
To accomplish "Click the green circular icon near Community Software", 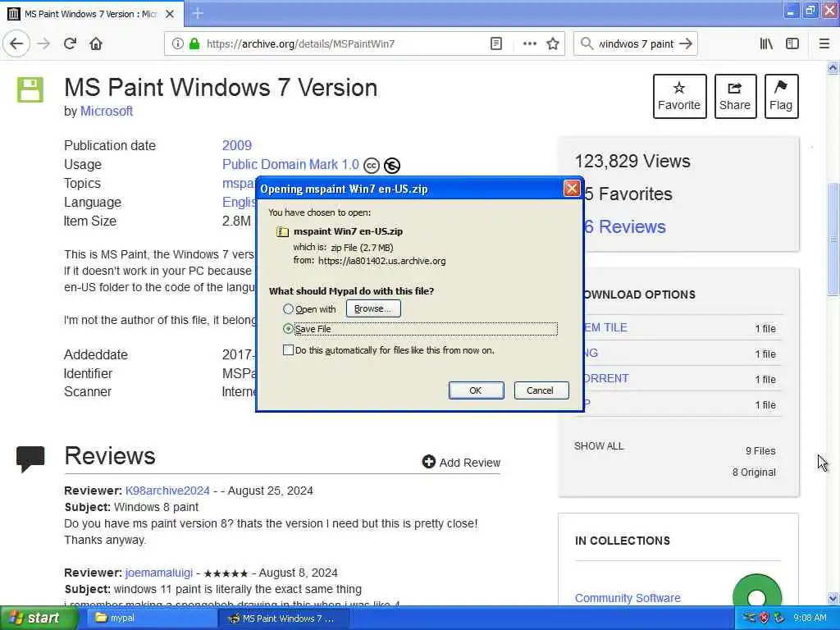I will 757,591.
